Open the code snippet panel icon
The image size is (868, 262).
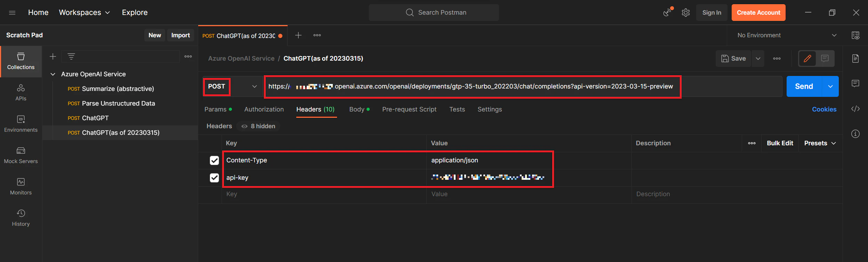point(855,109)
